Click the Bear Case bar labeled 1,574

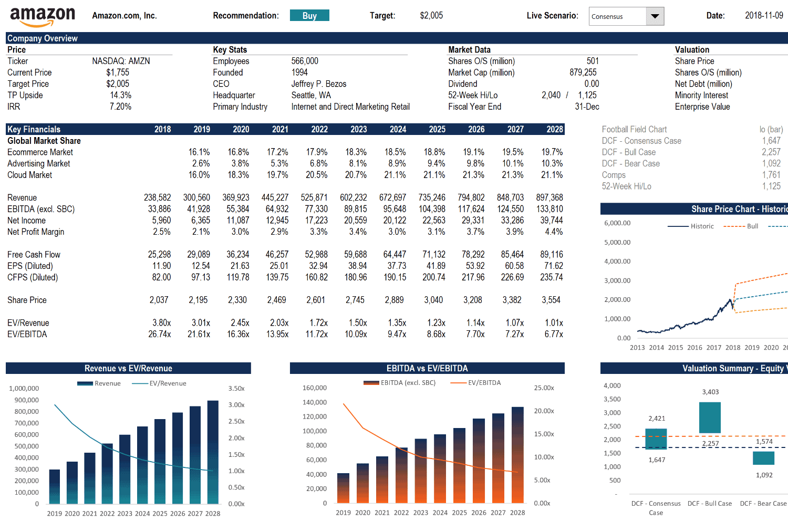[764, 458]
